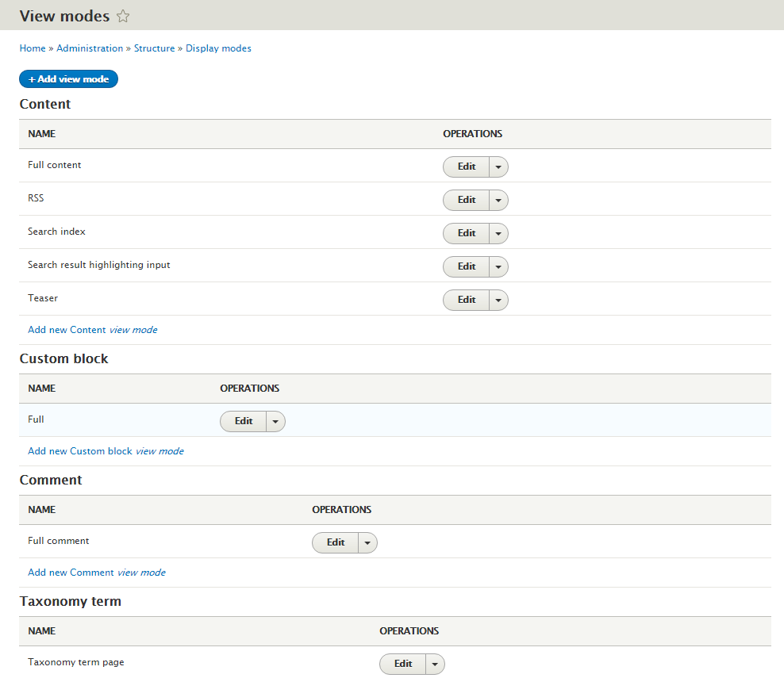Open the RSS row operations dropdown arrow
Viewport: 784px width, 678px height.
point(498,201)
